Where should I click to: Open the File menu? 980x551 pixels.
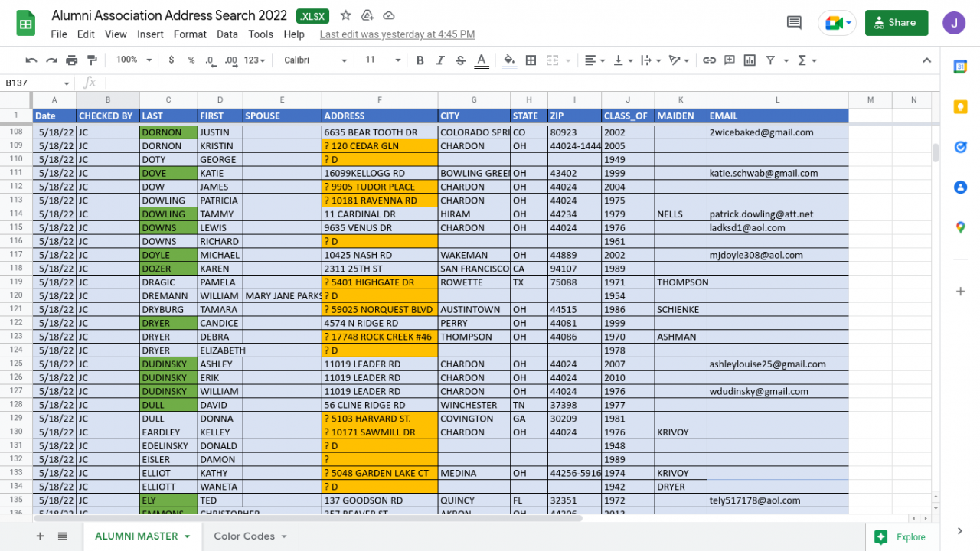pyautogui.click(x=59, y=34)
